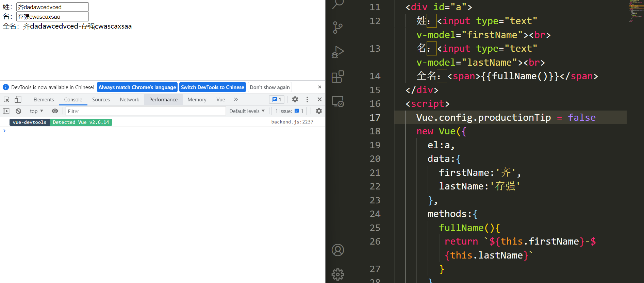644x283 pixels.
Task: Click the fullName() method definition on line 25
Action: coord(469,228)
